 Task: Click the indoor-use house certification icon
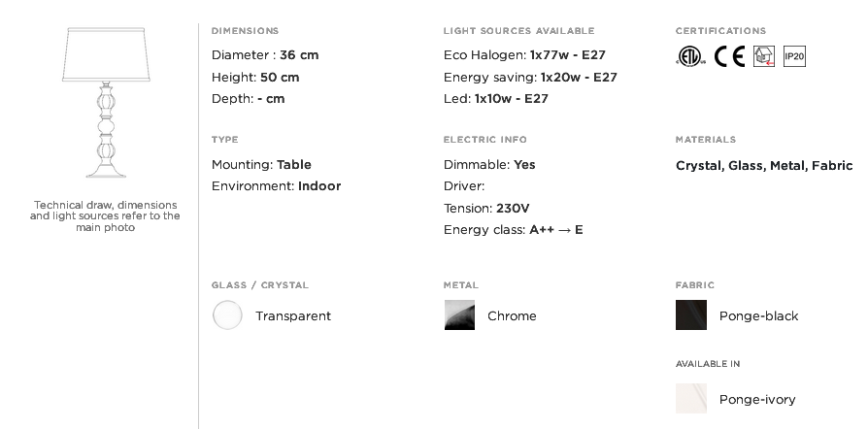click(x=764, y=56)
